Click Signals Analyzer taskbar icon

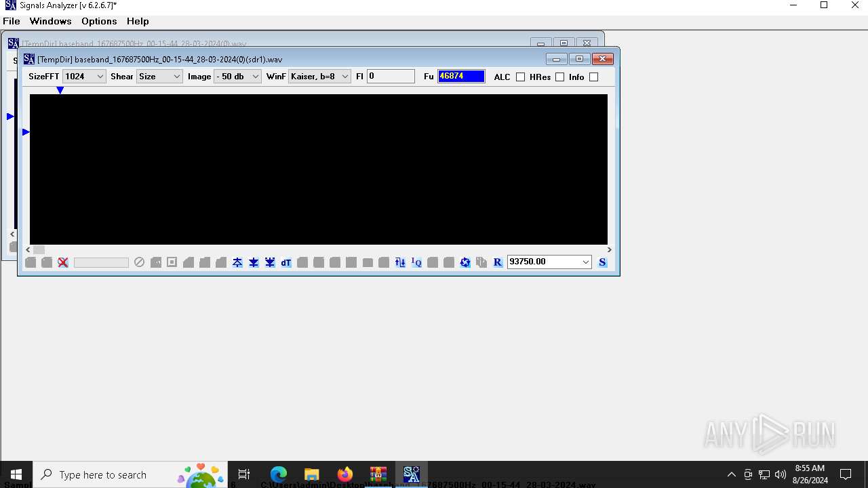click(x=411, y=474)
